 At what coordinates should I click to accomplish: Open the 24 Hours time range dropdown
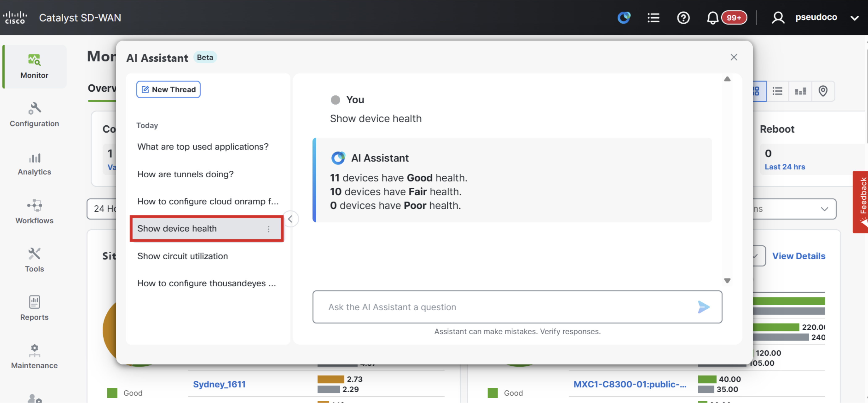(x=102, y=209)
